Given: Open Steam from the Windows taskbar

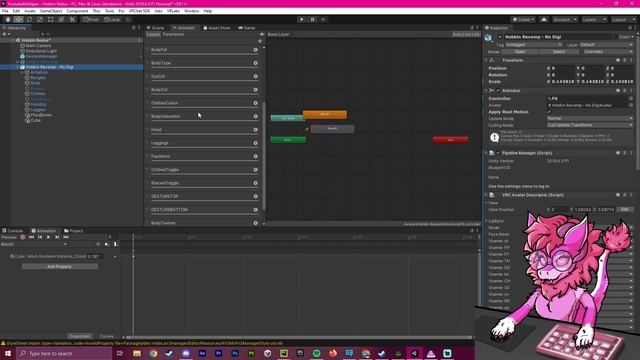Looking at the screenshot, I should (169, 353).
